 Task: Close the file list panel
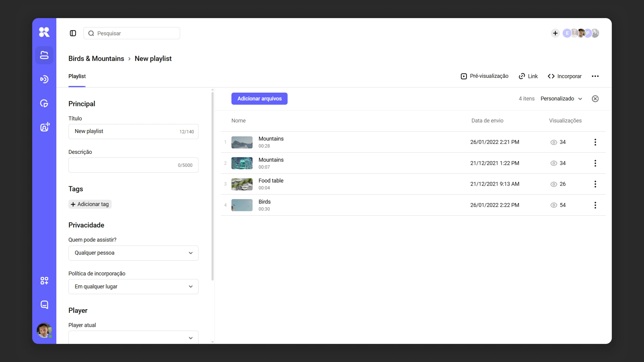click(x=595, y=99)
